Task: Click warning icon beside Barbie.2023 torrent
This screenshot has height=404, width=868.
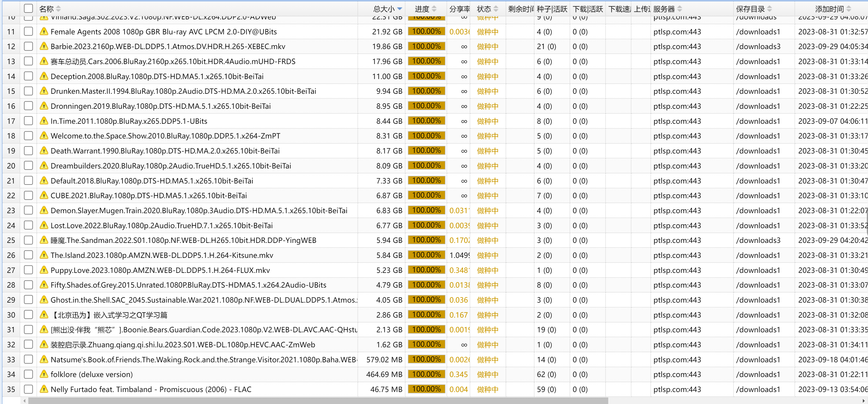Action: [44, 47]
